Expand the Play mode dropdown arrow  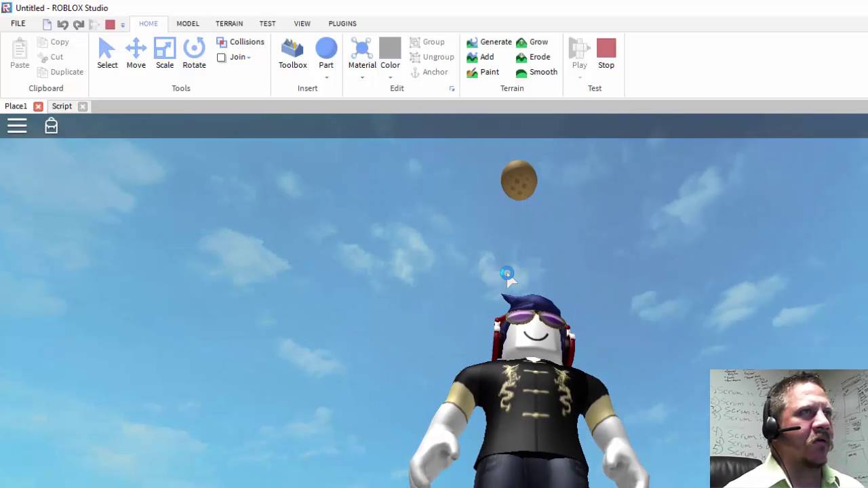click(x=579, y=77)
